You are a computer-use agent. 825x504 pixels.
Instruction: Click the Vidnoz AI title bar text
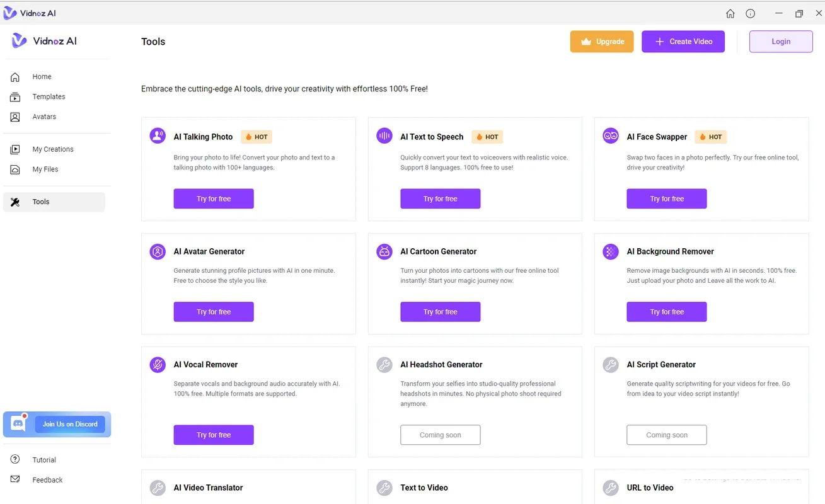coord(38,13)
